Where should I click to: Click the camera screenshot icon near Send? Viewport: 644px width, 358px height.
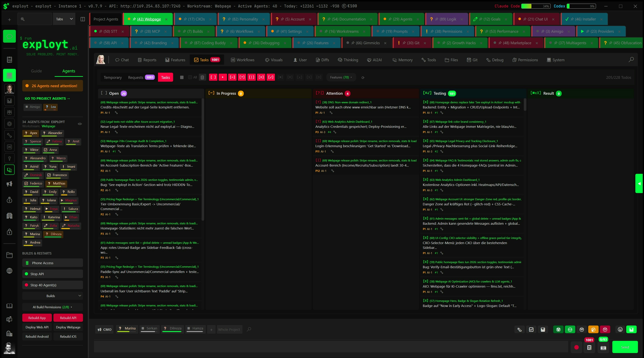tap(603, 348)
